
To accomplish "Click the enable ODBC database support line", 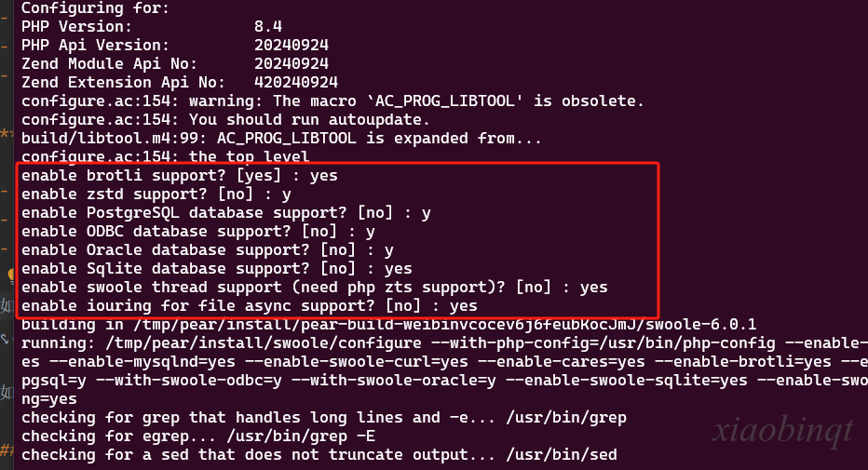I will [198, 232].
